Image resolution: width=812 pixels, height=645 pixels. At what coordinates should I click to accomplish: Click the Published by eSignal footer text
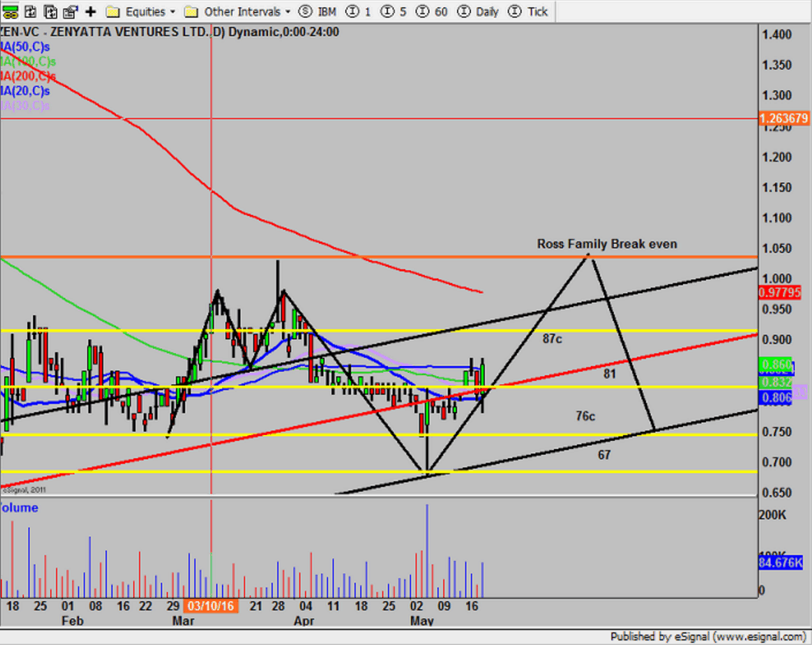click(x=708, y=637)
